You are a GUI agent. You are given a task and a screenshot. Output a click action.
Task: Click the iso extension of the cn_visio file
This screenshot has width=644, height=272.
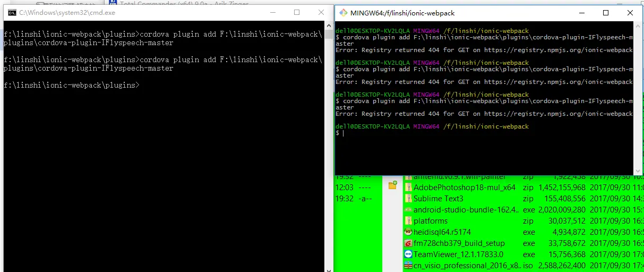[528, 266]
